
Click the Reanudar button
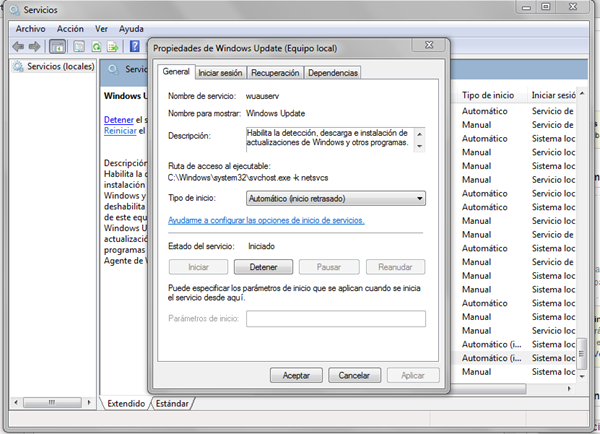pos(395,267)
